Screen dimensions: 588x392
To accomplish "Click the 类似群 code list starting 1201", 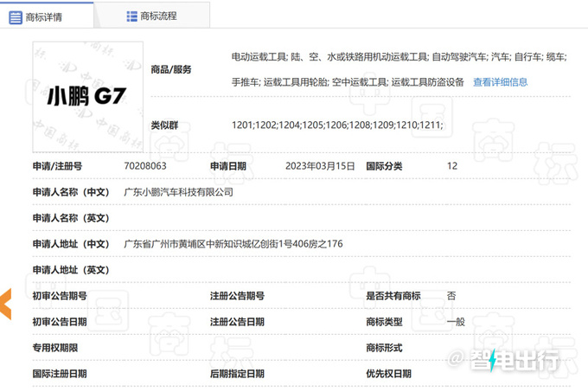I will (x=337, y=125).
